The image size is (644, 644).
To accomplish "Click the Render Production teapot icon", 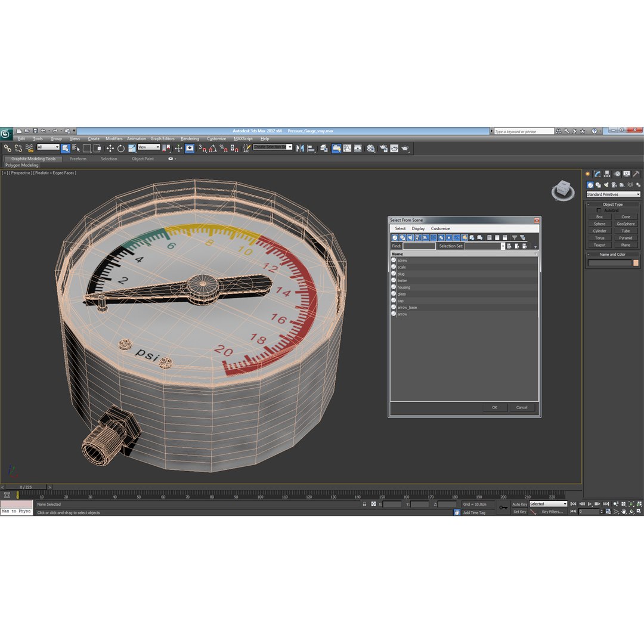I will [405, 148].
